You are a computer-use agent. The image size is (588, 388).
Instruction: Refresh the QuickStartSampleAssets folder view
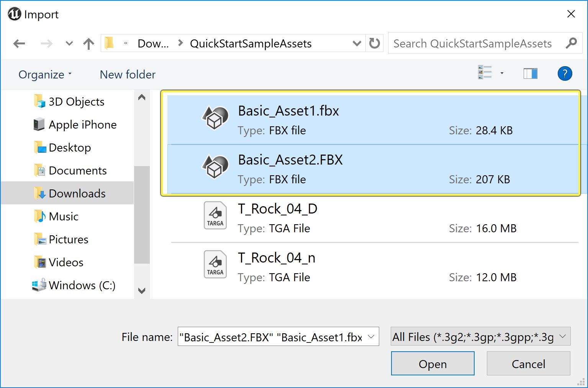coord(374,43)
